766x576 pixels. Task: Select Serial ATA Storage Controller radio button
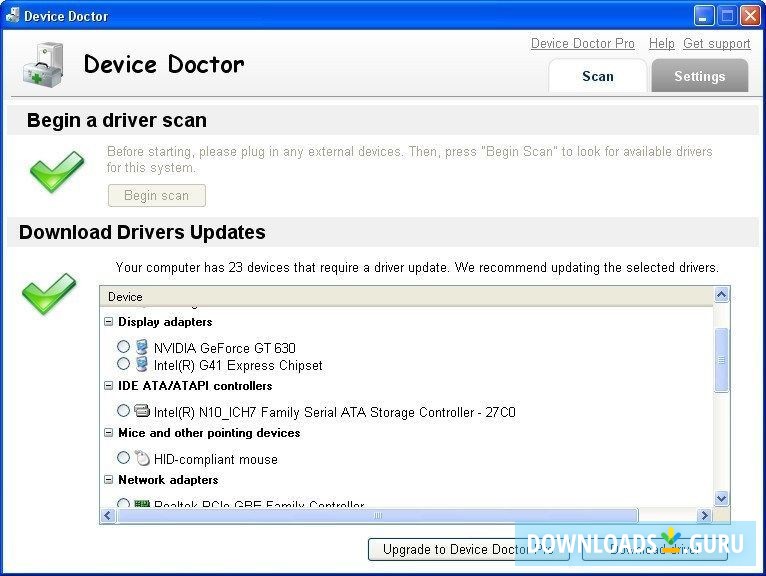(123, 410)
